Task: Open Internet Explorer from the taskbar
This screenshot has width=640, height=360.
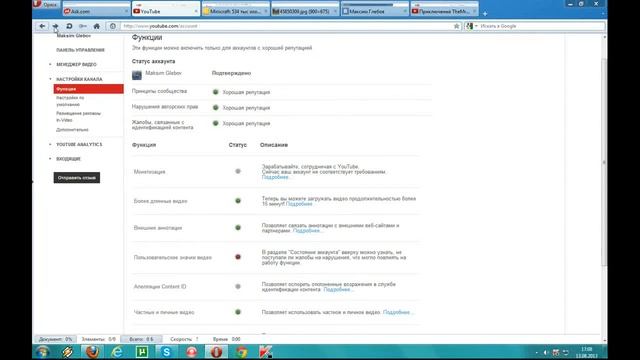Action: pyautogui.click(x=117, y=352)
